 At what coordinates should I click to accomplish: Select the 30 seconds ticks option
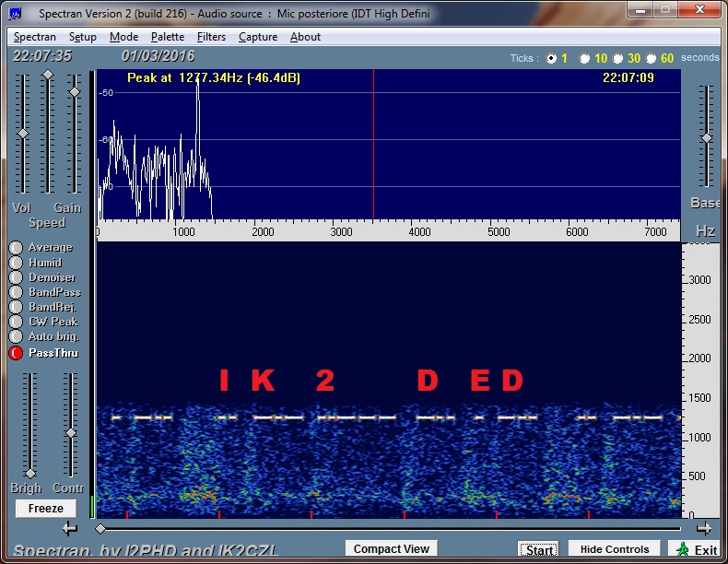click(x=618, y=58)
